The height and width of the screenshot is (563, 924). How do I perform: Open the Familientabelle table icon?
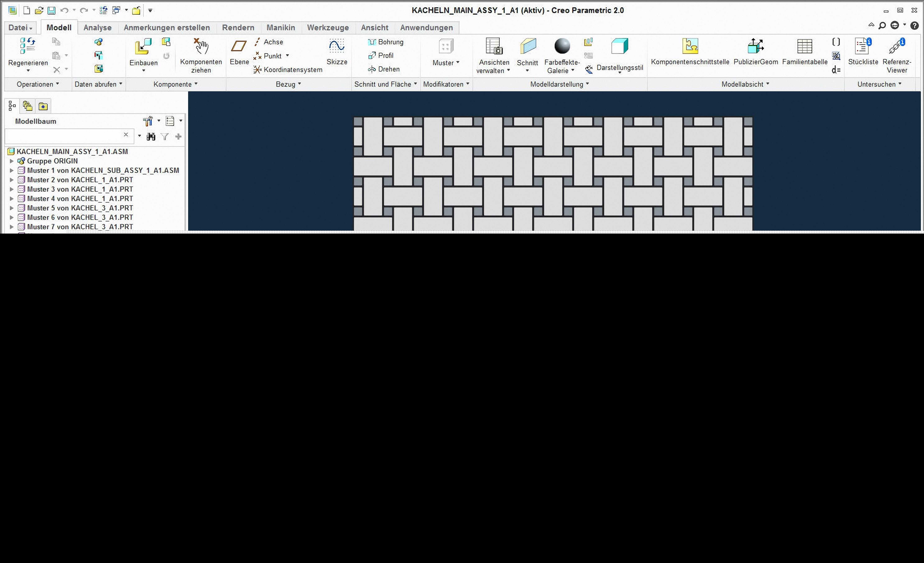tap(804, 46)
